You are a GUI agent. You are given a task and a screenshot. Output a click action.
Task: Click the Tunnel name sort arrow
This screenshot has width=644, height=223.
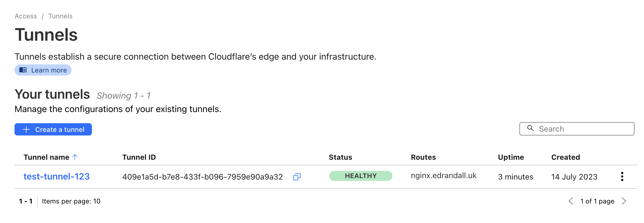75,157
